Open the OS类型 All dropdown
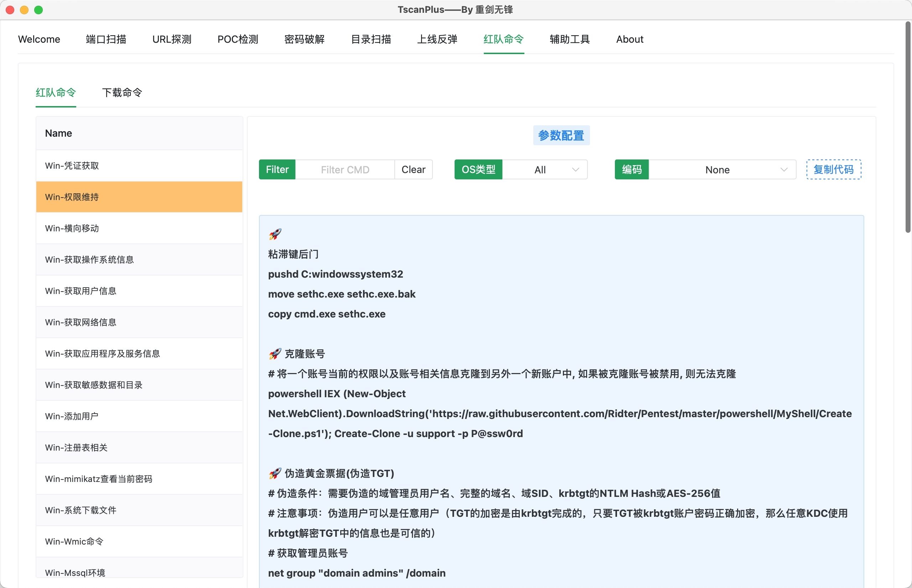This screenshot has height=588, width=912. (544, 169)
